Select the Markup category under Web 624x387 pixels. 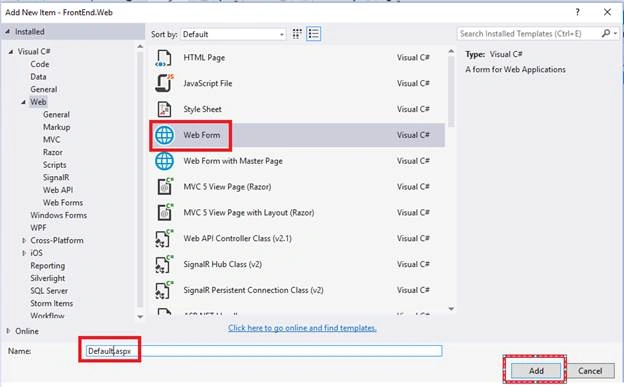point(57,127)
